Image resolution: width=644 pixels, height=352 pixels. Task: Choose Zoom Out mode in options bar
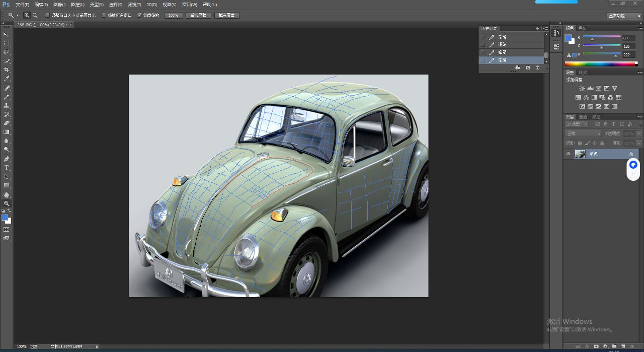[35, 15]
